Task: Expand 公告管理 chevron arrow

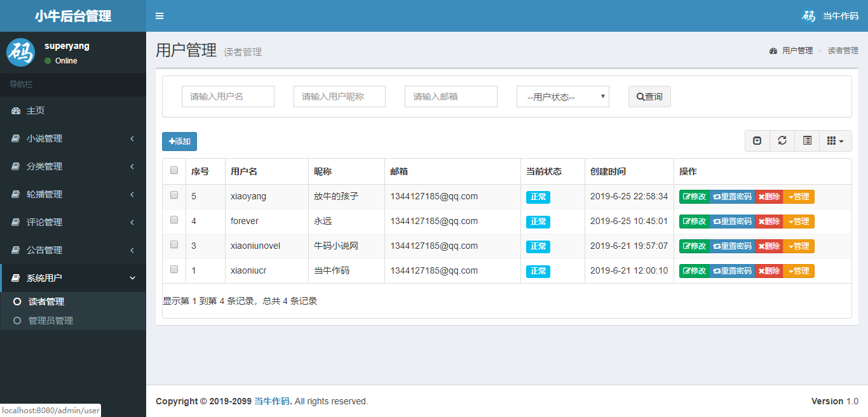Action: [132, 250]
